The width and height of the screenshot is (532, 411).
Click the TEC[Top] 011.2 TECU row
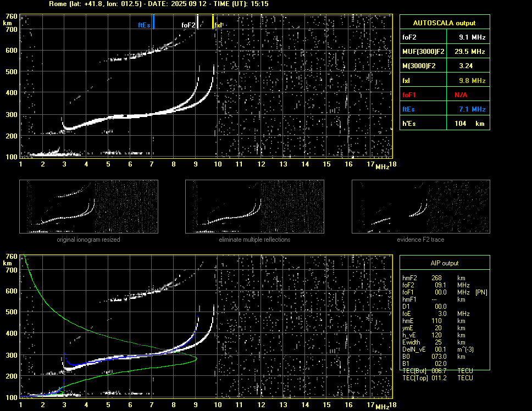pyautogui.click(x=437, y=378)
